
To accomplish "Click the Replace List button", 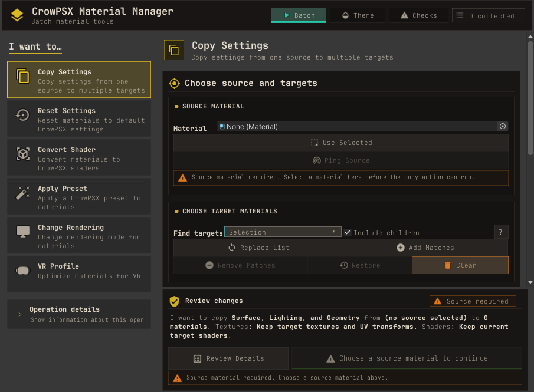I will point(258,248).
